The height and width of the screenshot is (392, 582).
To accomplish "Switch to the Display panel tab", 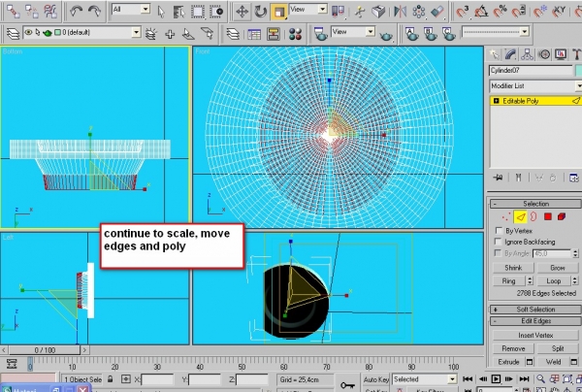I will 561,54.
